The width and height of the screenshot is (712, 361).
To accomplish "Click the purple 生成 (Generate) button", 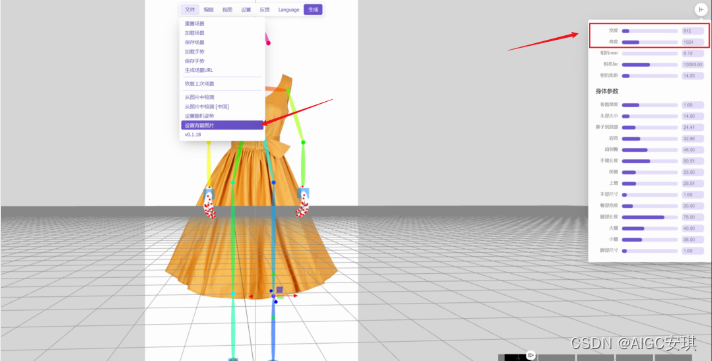I will [313, 10].
